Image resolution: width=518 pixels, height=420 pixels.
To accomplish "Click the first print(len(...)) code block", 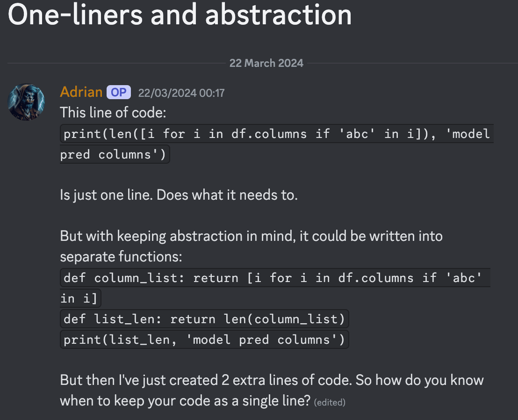I will 276,144.
